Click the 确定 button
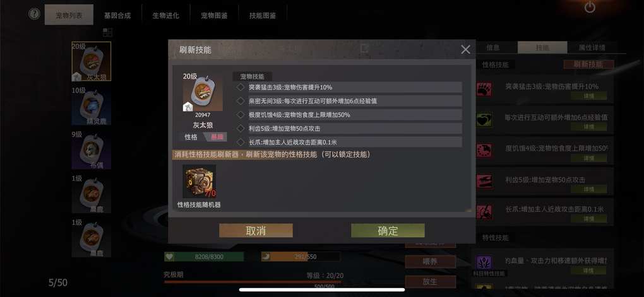Viewport: 644px width, 297px height. (388, 231)
